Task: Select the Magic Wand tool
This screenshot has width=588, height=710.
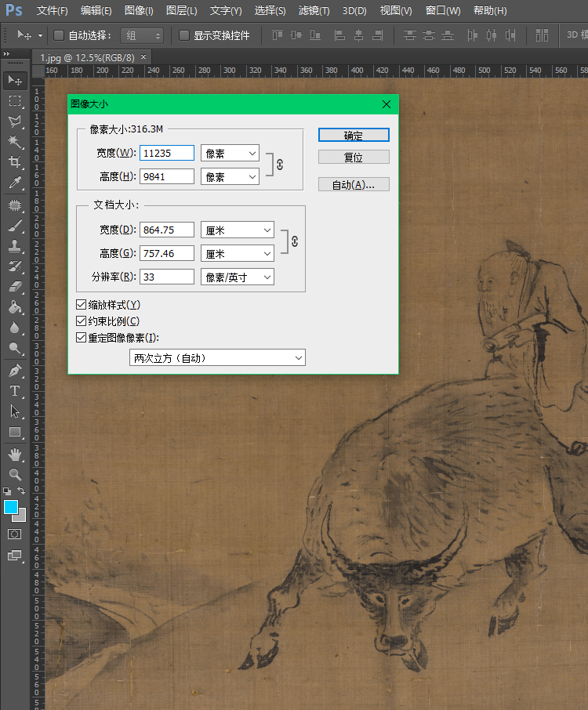Action: pos(15,142)
